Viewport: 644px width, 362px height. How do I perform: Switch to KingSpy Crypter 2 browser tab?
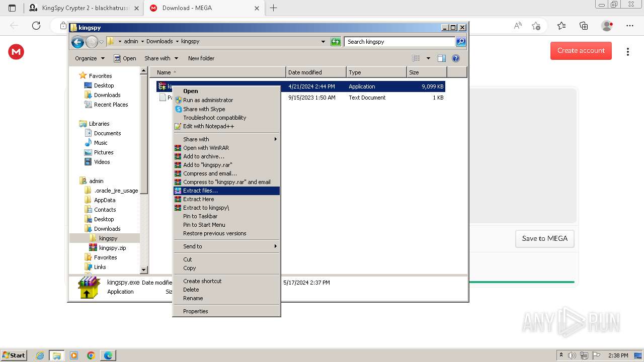84,8
